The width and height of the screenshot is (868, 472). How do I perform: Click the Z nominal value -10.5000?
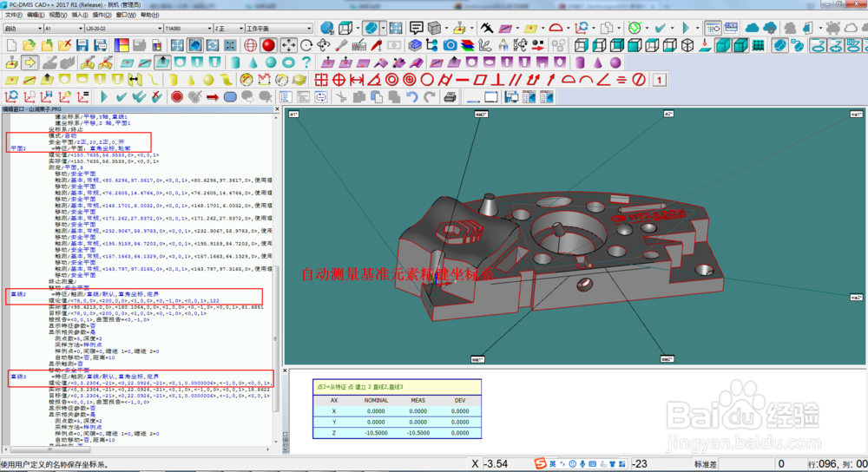[376, 433]
